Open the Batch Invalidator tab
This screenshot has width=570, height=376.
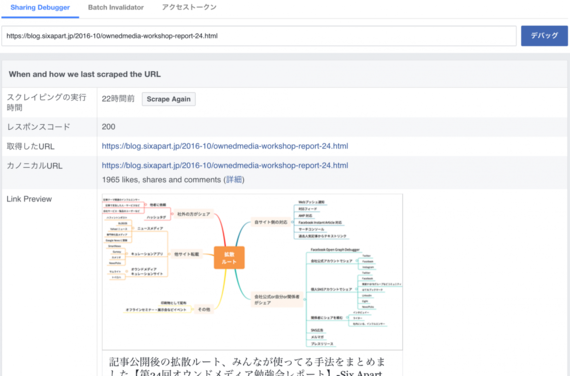pos(116,7)
